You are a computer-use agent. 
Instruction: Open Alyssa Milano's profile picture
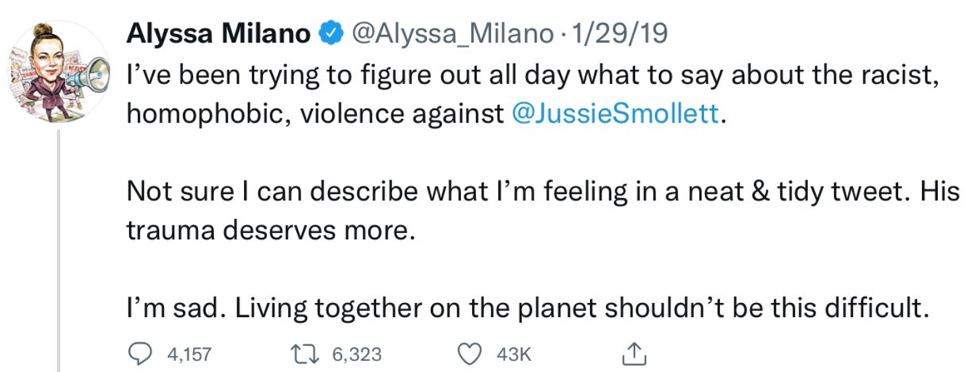point(58,72)
